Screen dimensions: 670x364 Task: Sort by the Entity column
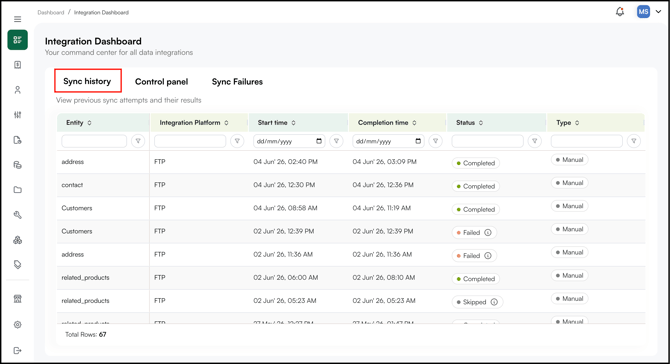(x=89, y=123)
